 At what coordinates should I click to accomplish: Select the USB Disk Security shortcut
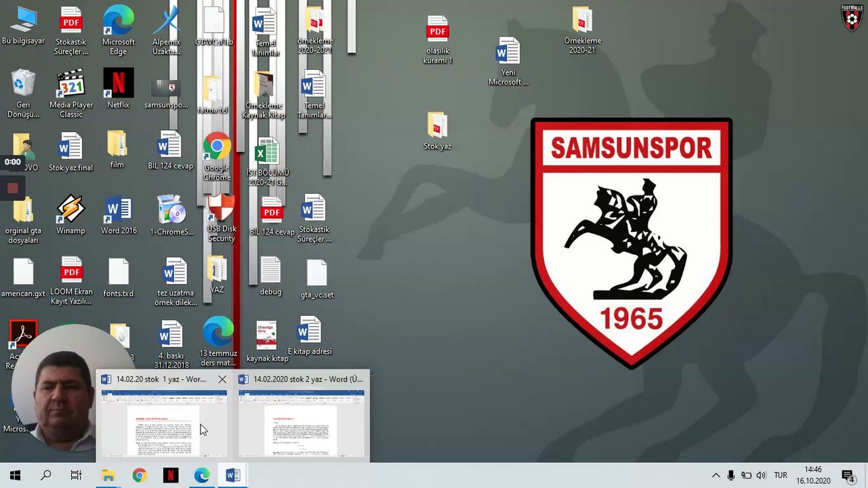[x=222, y=218]
